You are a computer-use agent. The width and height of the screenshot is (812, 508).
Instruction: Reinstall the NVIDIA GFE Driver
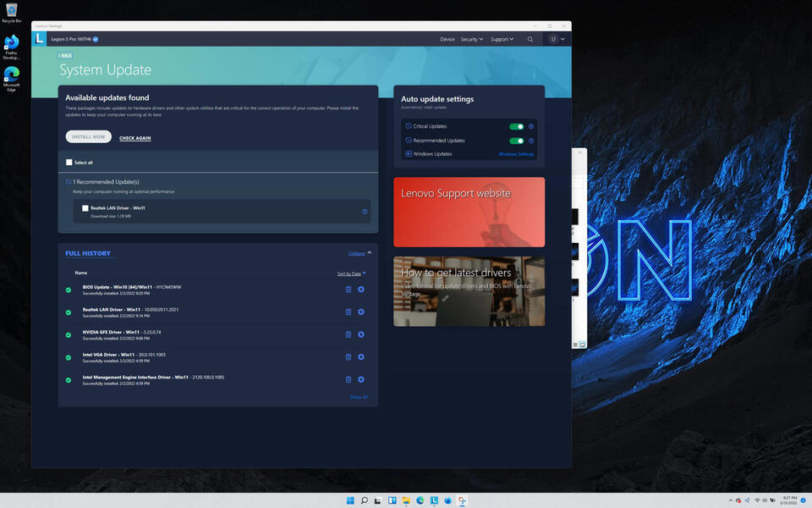(361, 334)
